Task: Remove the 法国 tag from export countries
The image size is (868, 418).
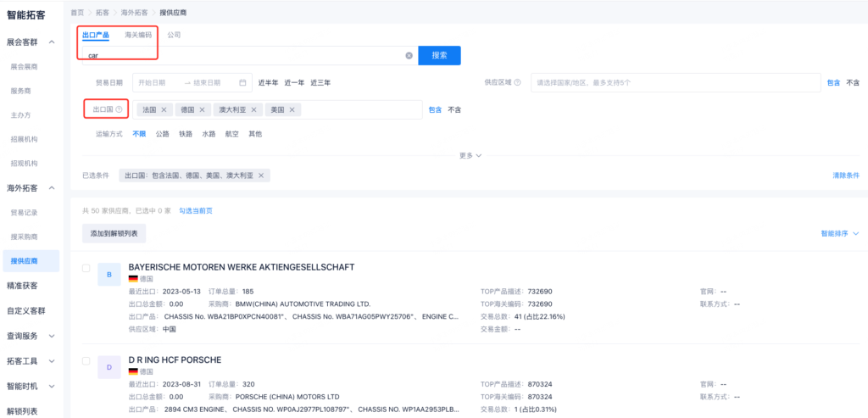Action: (x=164, y=110)
